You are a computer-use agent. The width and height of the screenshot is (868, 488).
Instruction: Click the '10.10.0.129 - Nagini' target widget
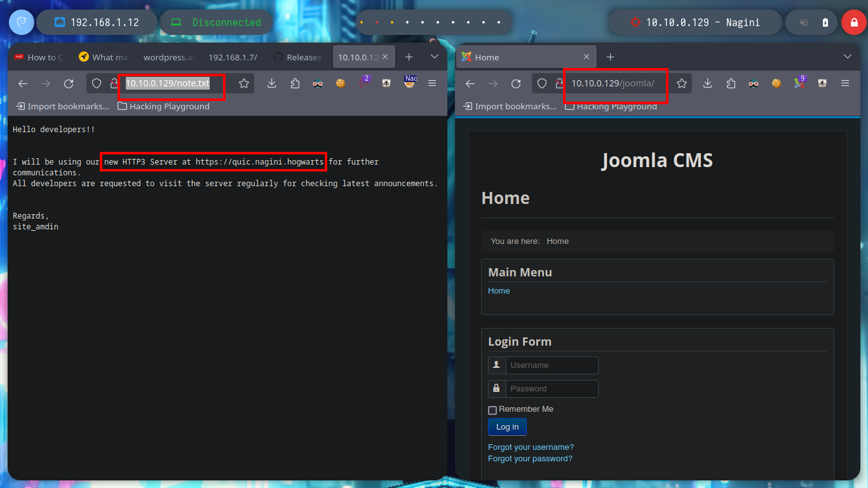click(x=694, y=22)
